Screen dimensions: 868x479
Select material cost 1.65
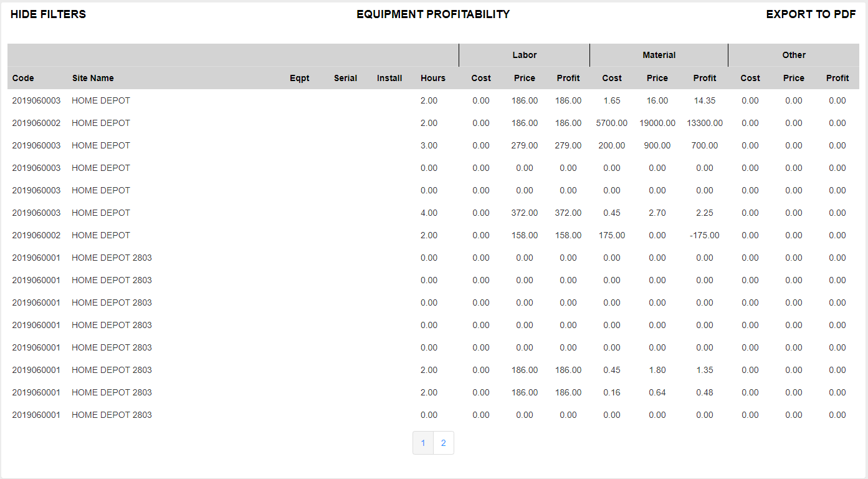(x=612, y=100)
